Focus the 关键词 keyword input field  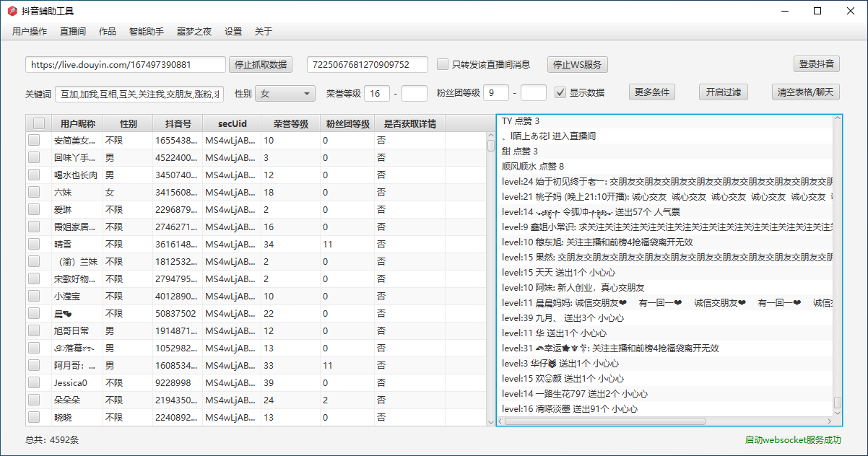click(x=140, y=94)
